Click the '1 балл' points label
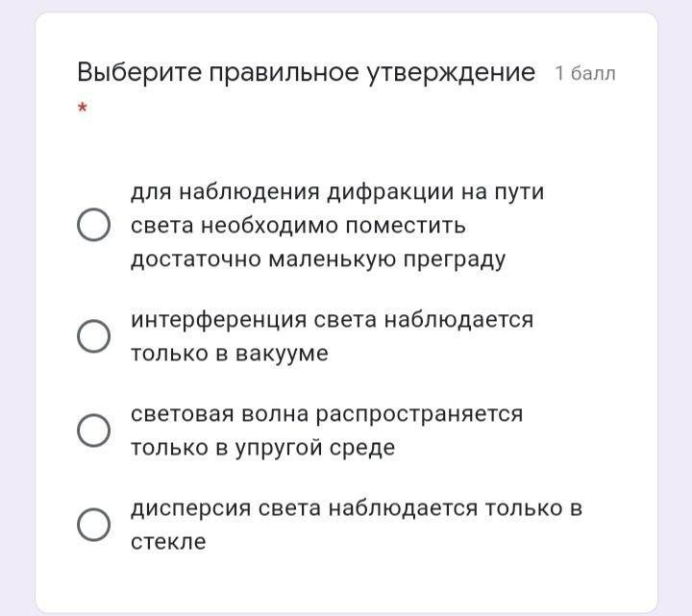 pyautogui.click(x=584, y=74)
